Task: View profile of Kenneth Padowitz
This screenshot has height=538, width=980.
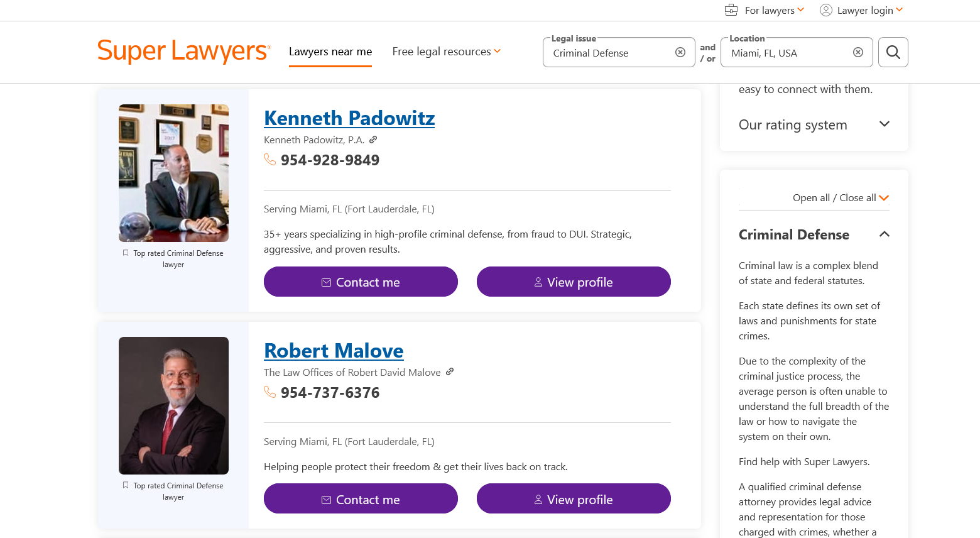Action: pos(574,282)
